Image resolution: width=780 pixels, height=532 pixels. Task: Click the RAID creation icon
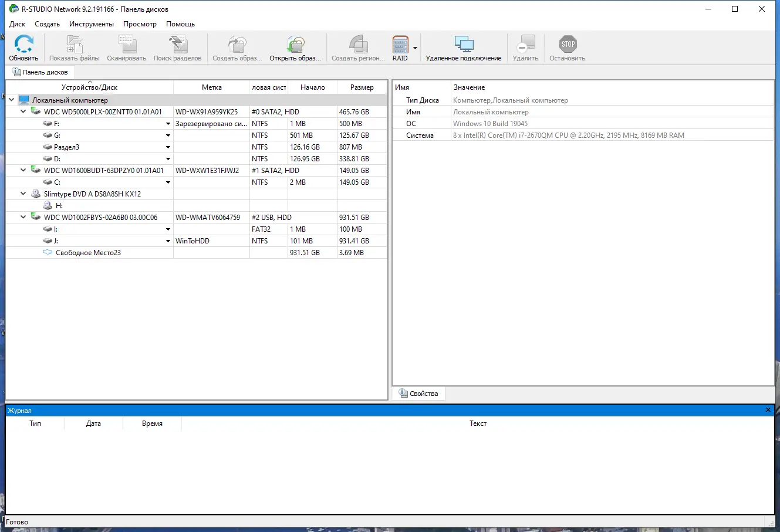pyautogui.click(x=401, y=47)
